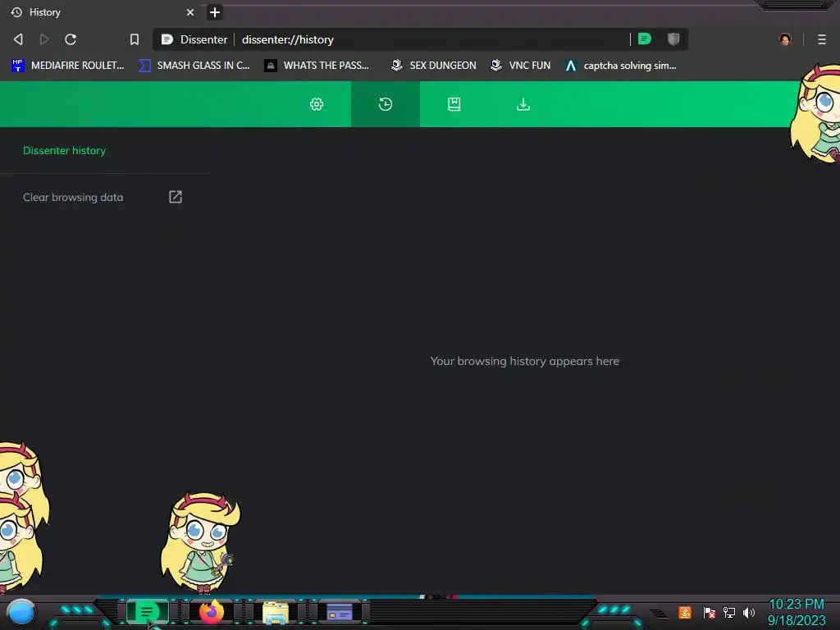Open captcha solving sim... bookmark
The height and width of the screenshot is (630, 840).
(x=621, y=66)
